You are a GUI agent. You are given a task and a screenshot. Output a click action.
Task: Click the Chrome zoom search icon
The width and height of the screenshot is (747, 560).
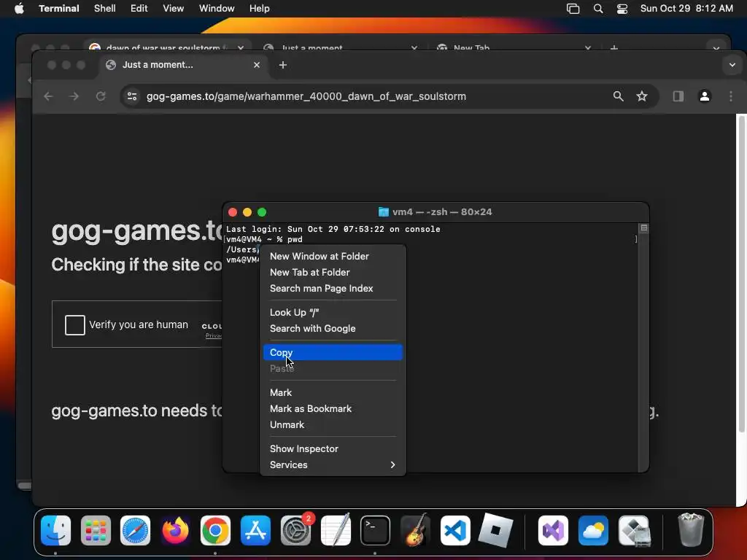[618, 96]
